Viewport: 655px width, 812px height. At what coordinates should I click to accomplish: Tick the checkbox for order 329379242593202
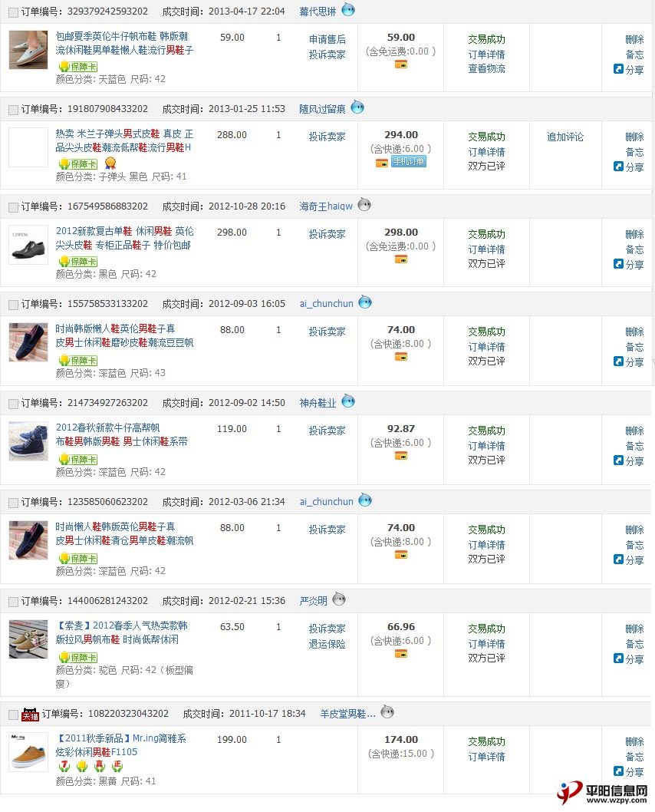coord(14,12)
